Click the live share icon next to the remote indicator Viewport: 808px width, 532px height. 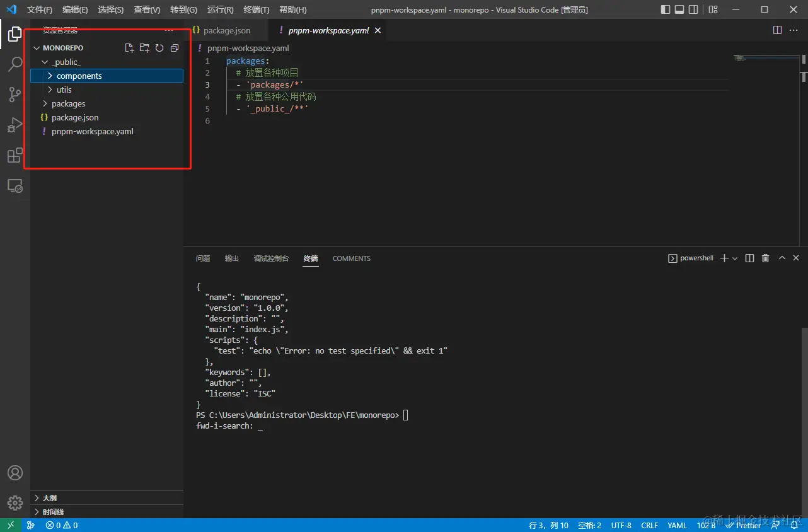tap(31, 525)
